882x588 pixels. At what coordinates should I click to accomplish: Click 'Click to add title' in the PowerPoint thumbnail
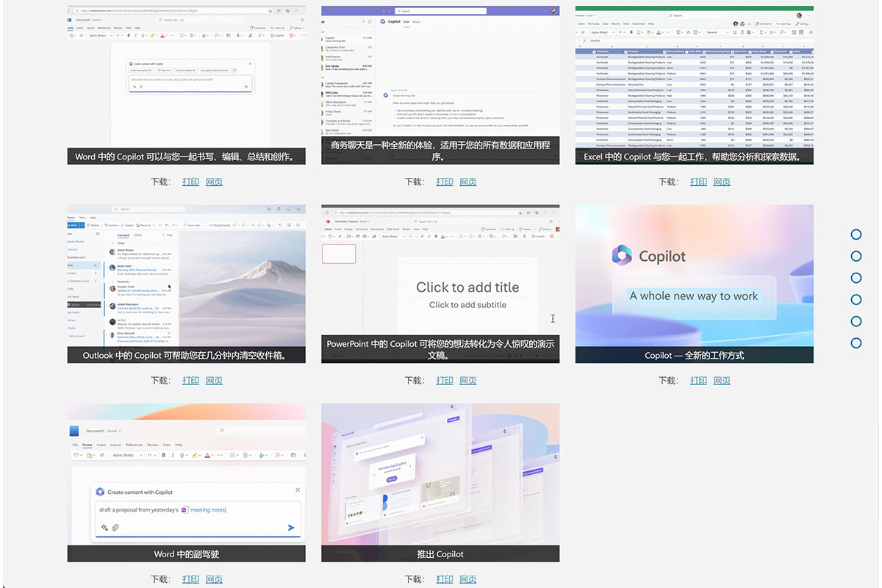(x=467, y=287)
